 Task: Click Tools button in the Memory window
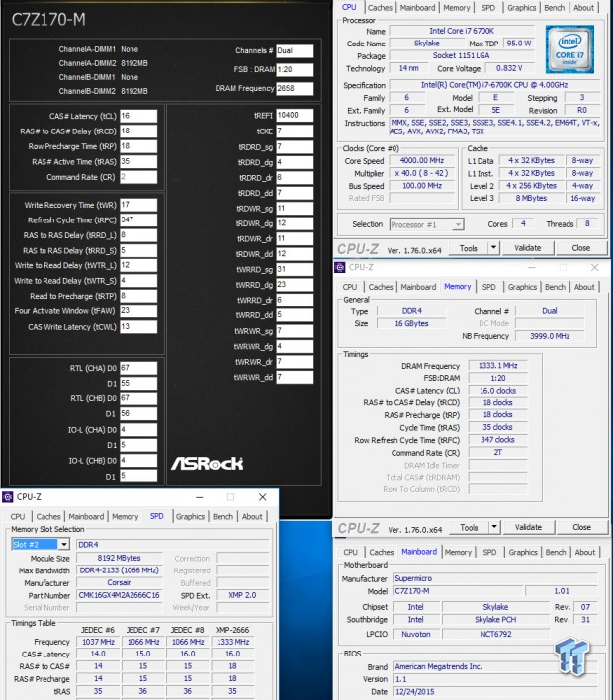pyautogui.click(x=469, y=527)
